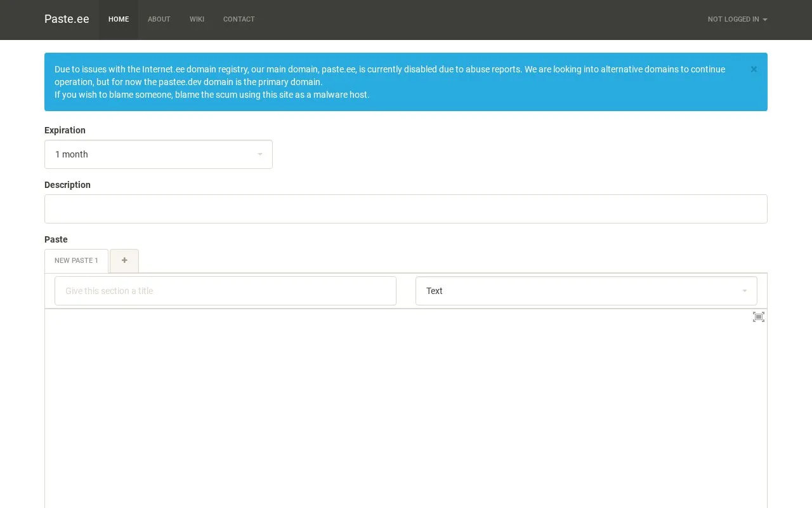Dismiss the blue domain notice alert
Image resolution: width=812 pixels, height=508 pixels.
[754, 69]
